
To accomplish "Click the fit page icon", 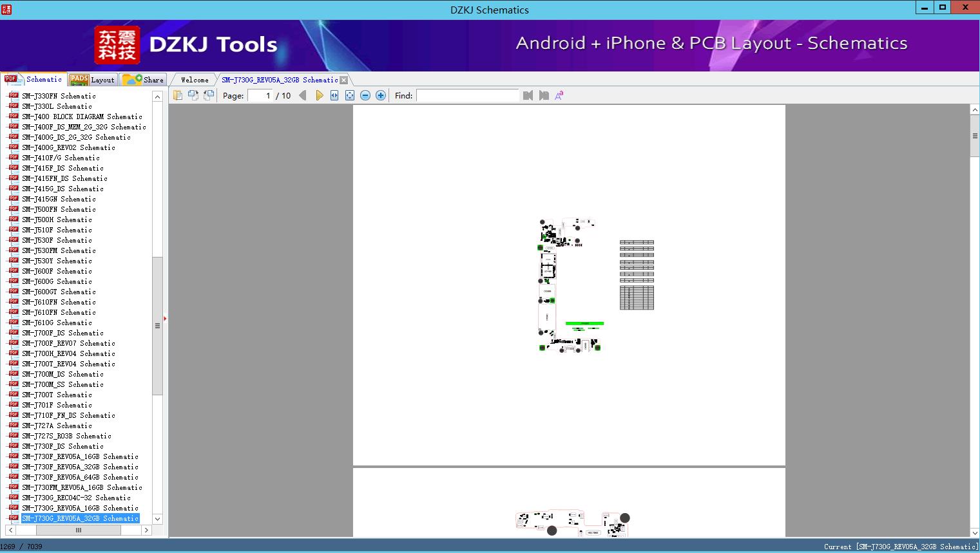I will 350,95.
